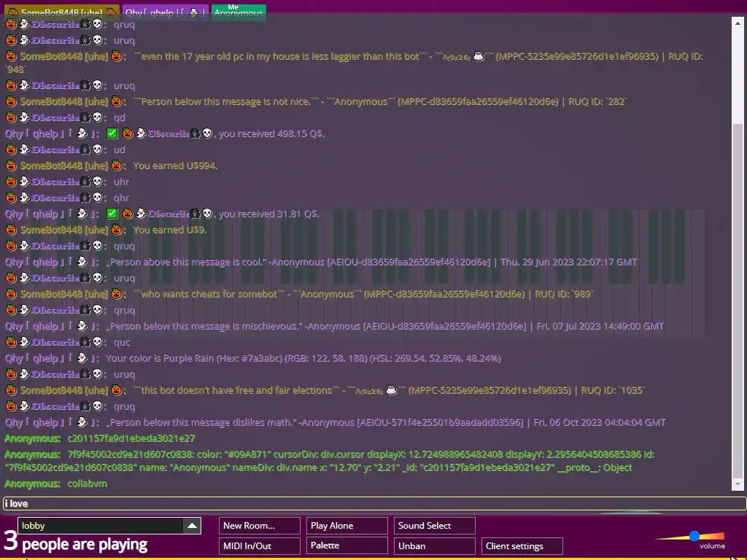Open Client settings
The height and width of the screenshot is (560, 747).
pyautogui.click(x=522, y=545)
